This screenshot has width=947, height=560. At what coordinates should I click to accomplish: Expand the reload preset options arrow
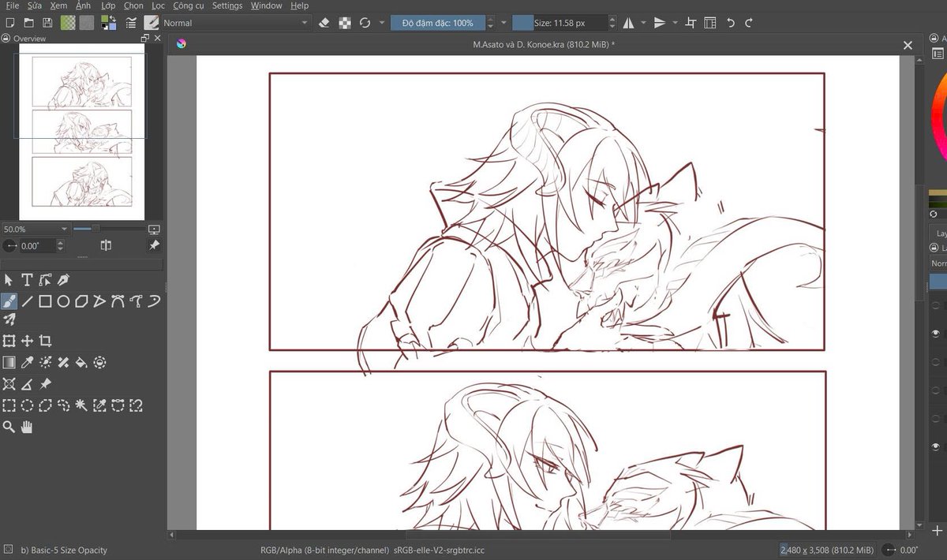tap(382, 23)
